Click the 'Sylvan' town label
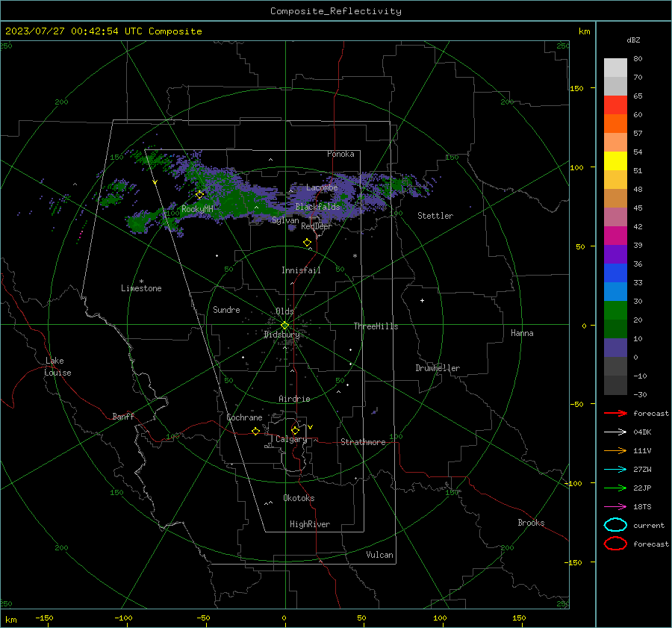The width and height of the screenshot is (672, 628). [285, 220]
